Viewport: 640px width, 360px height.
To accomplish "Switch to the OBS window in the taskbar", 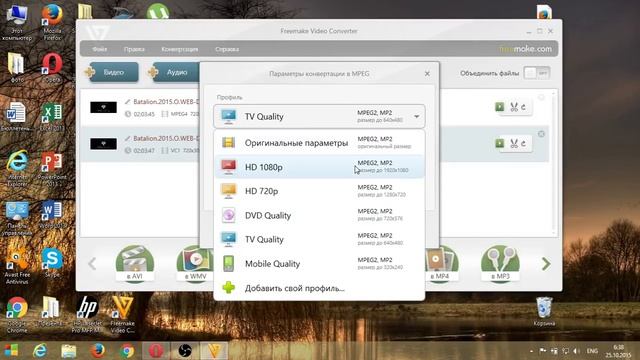I will [x=184, y=351].
